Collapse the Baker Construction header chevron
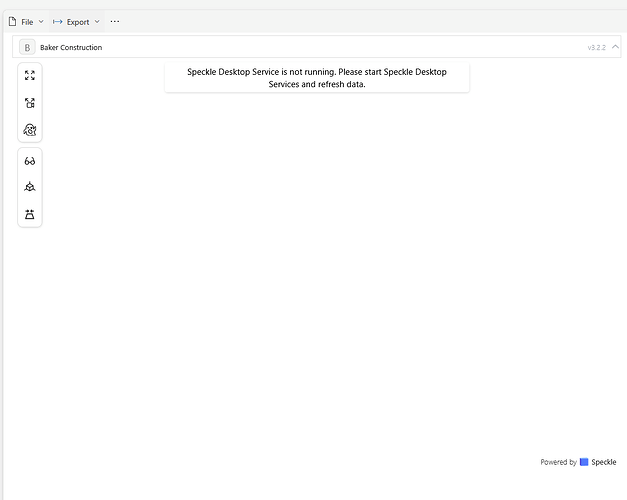627x500 pixels. [x=615, y=47]
